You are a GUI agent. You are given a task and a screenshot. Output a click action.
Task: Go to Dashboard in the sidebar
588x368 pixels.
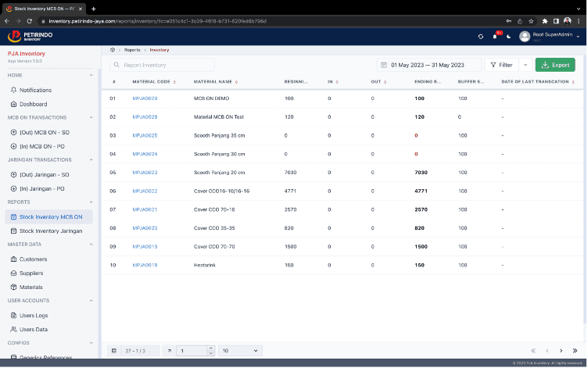point(34,104)
